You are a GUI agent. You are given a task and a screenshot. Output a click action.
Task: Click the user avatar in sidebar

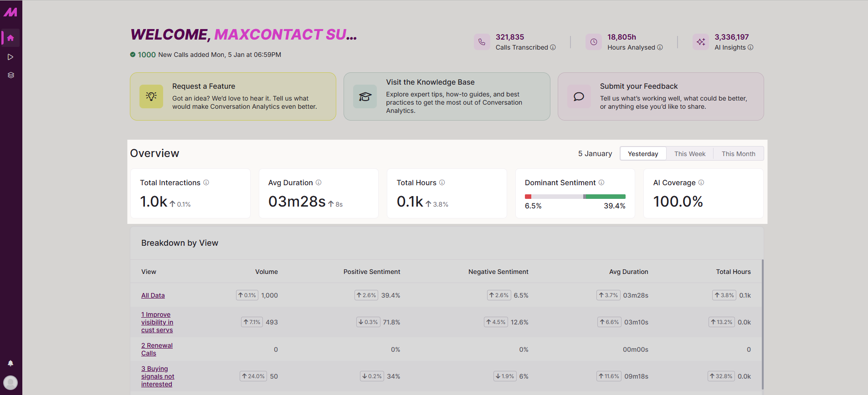pyautogui.click(x=10, y=382)
